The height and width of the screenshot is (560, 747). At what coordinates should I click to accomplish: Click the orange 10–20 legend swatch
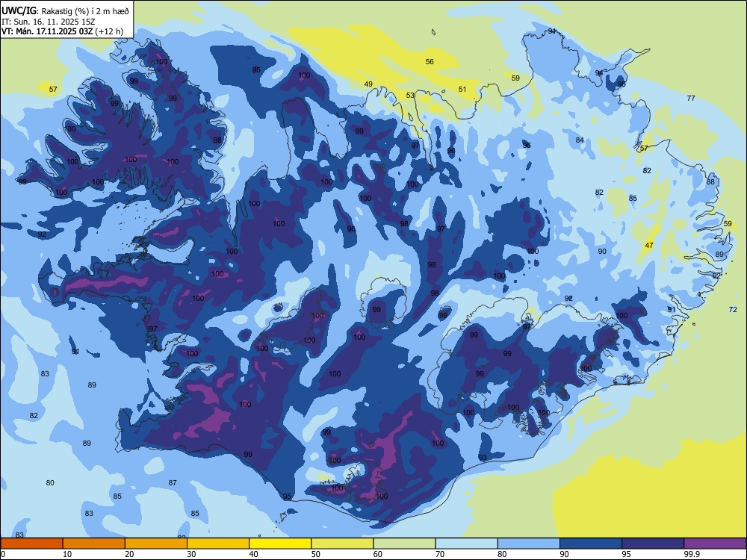click(94, 544)
